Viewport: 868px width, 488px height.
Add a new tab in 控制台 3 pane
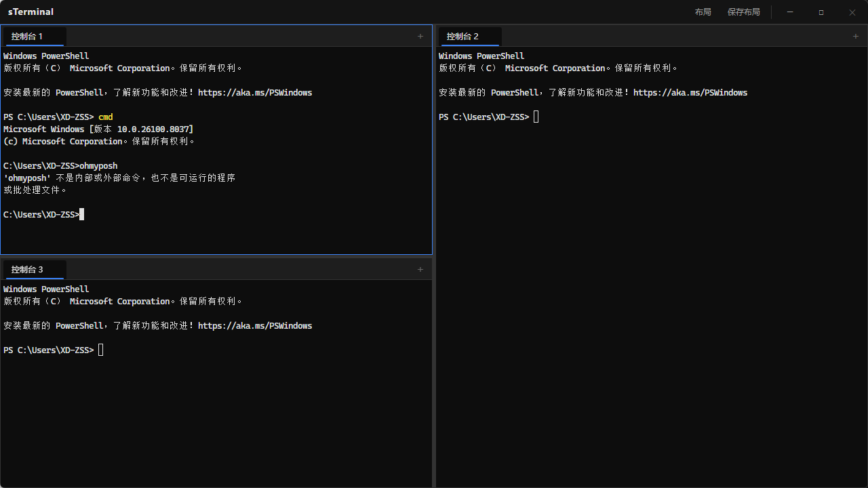(420, 270)
